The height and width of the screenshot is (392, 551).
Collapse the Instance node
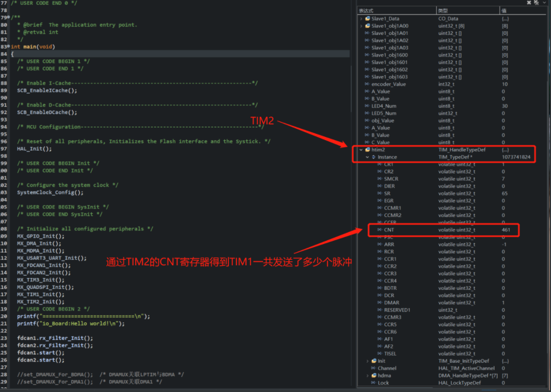coord(367,157)
